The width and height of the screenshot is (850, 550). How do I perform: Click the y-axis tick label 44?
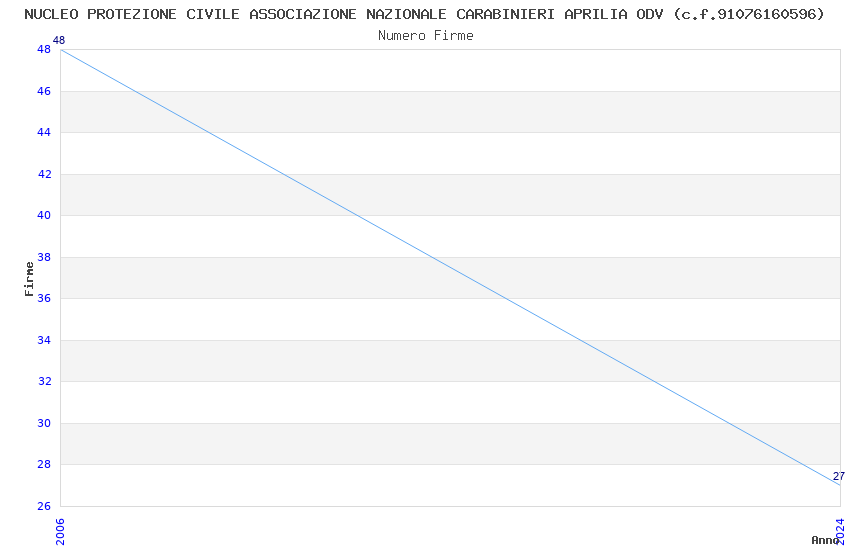click(x=44, y=133)
